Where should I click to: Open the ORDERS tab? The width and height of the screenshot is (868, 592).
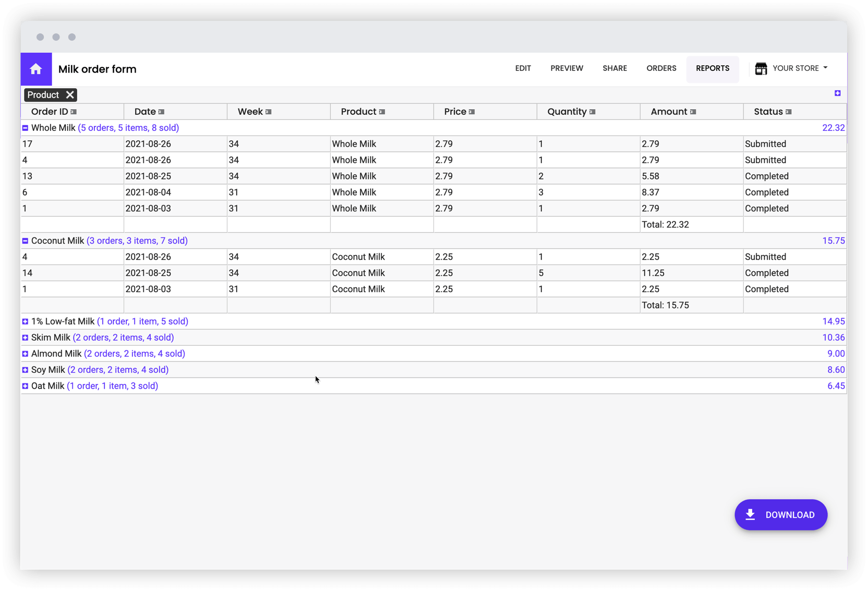[661, 68]
